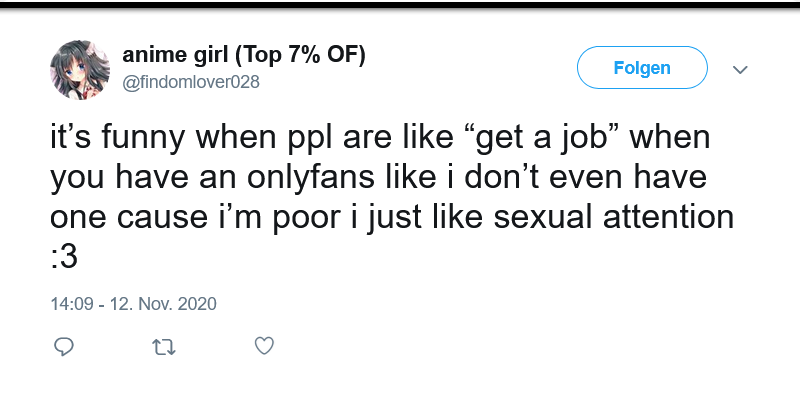Click the words sexual attention in the tweet
The image size is (800, 395).
[x=614, y=217]
